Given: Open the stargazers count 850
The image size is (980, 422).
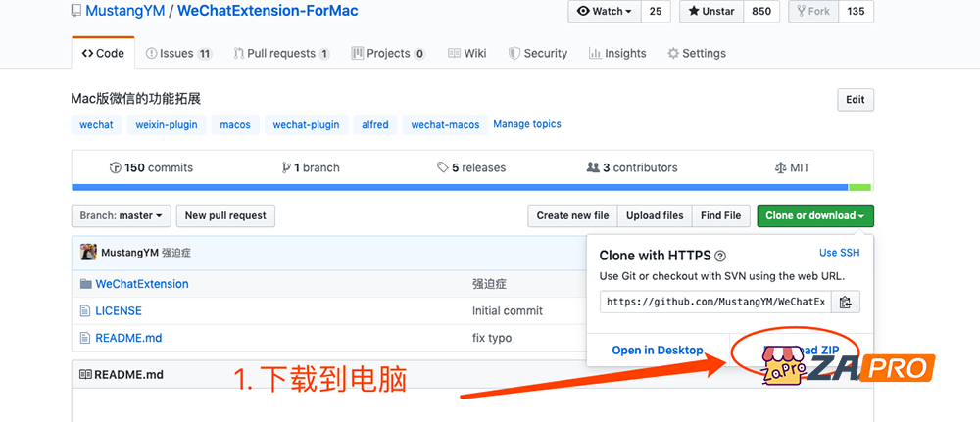Looking at the screenshot, I should click(761, 11).
